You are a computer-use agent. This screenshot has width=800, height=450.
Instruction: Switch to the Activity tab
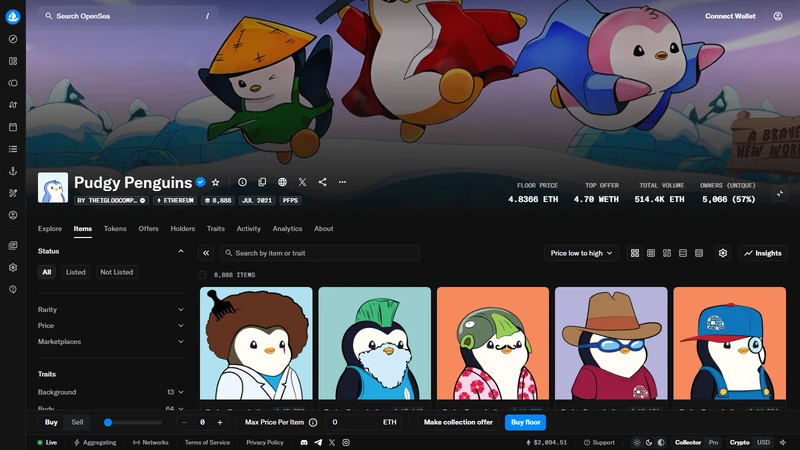tap(248, 229)
